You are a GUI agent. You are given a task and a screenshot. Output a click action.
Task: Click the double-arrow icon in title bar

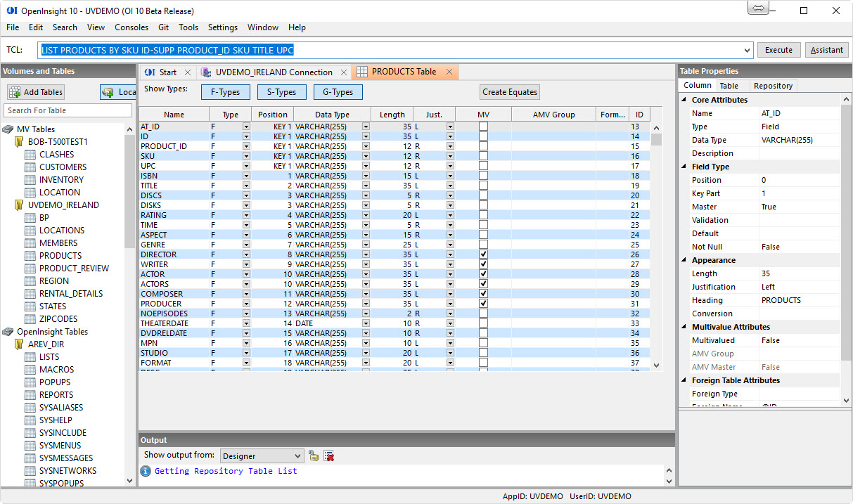pyautogui.click(x=759, y=8)
